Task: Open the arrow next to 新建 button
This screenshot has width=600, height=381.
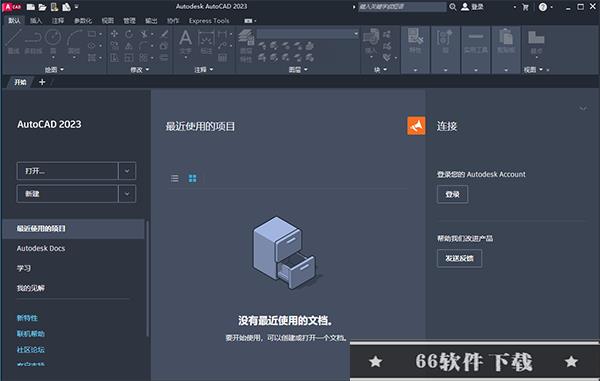Action: tap(127, 194)
